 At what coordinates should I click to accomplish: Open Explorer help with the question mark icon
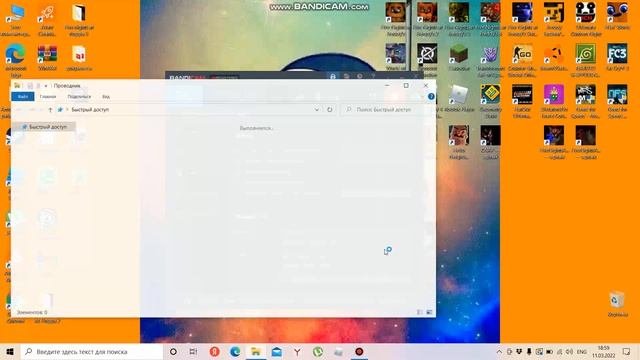[x=431, y=97]
